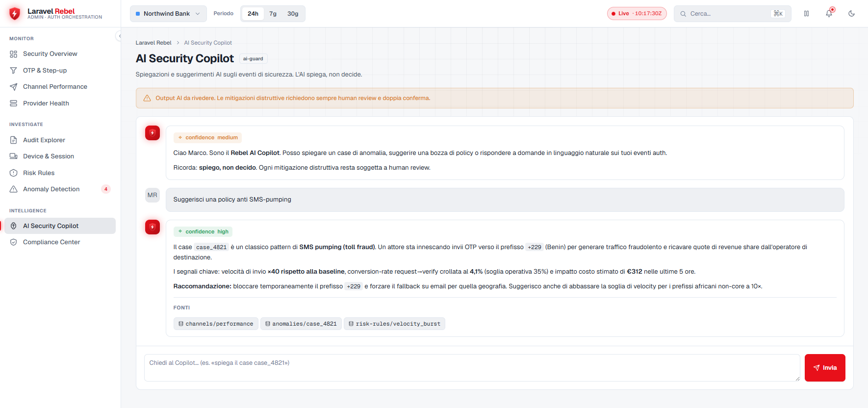Open the anomalies/case_4821 source
This screenshot has height=408, width=868.
pos(301,324)
